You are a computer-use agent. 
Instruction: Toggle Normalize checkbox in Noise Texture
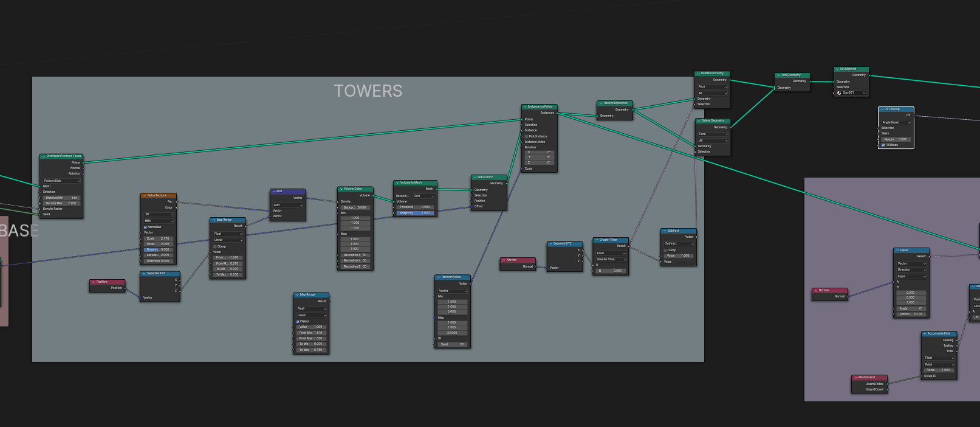coord(145,227)
